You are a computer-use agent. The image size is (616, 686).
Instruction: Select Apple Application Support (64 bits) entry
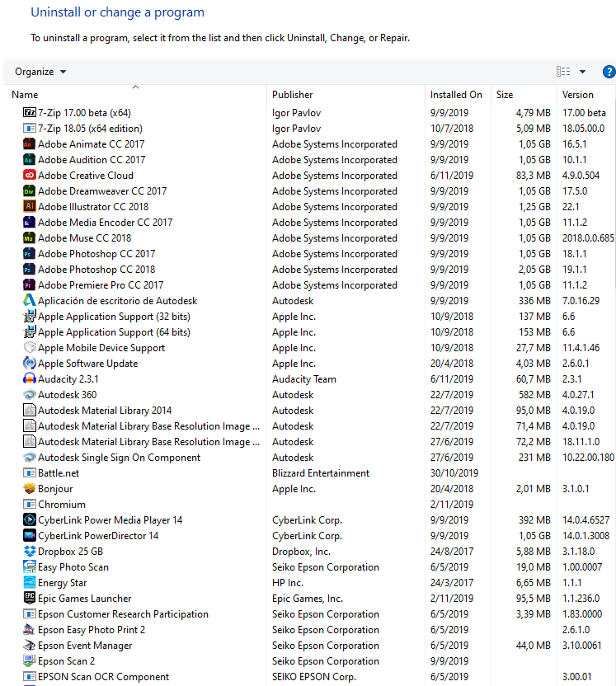click(x=114, y=332)
